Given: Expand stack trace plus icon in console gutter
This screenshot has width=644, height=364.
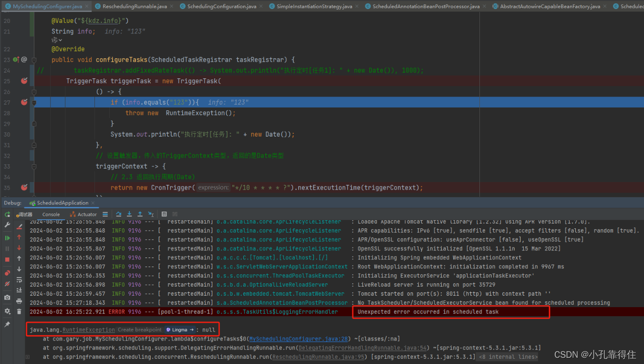Looking at the screenshot, I should 28,357.
